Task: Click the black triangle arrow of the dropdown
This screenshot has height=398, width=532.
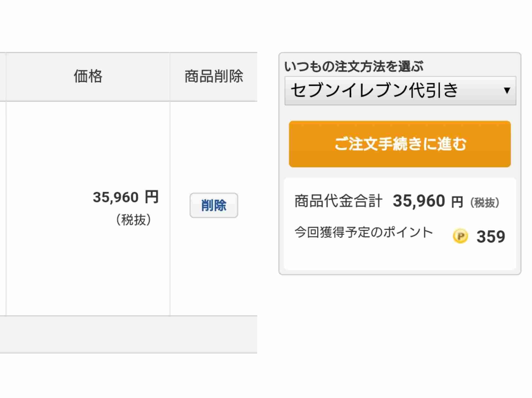Action: point(507,90)
